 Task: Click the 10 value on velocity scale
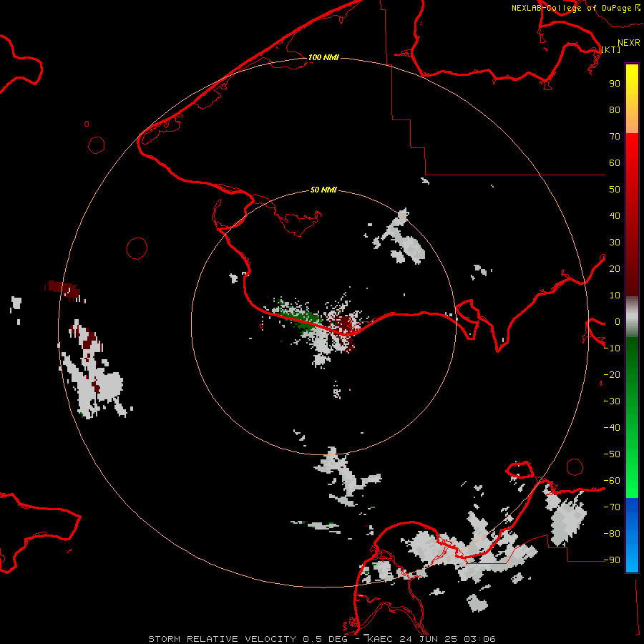[615, 296]
